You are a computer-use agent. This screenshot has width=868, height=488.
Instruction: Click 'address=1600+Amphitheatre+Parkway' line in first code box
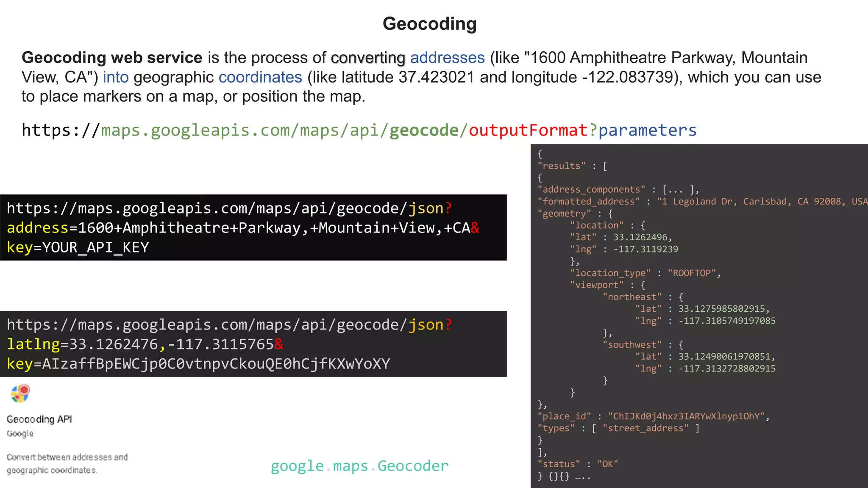(243, 228)
